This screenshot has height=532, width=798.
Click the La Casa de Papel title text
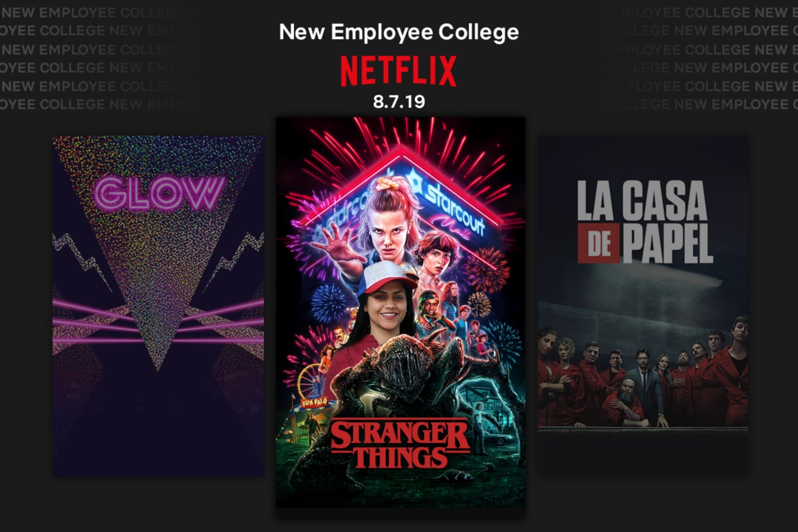click(645, 221)
